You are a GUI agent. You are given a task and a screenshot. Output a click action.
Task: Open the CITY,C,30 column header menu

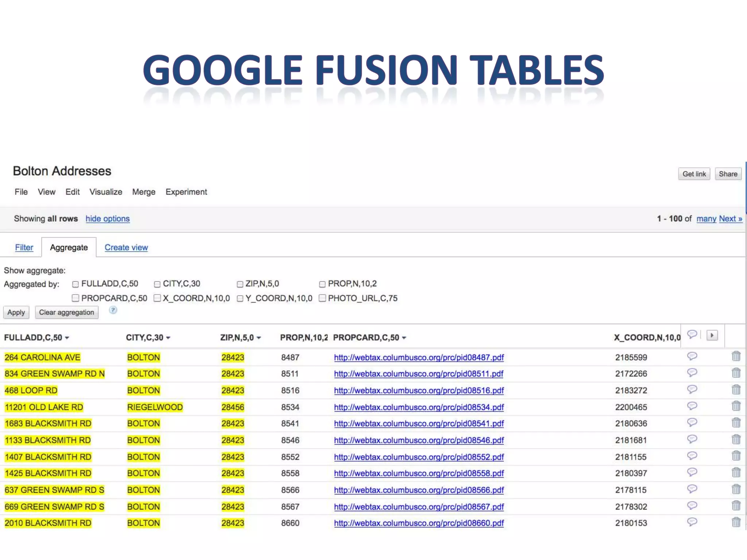coord(168,338)
